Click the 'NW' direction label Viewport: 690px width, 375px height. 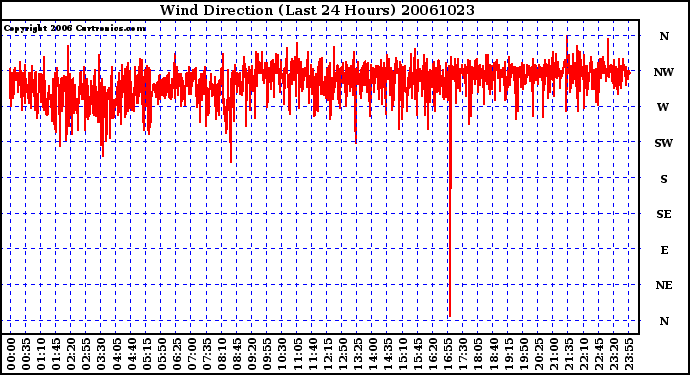point(664,72)
